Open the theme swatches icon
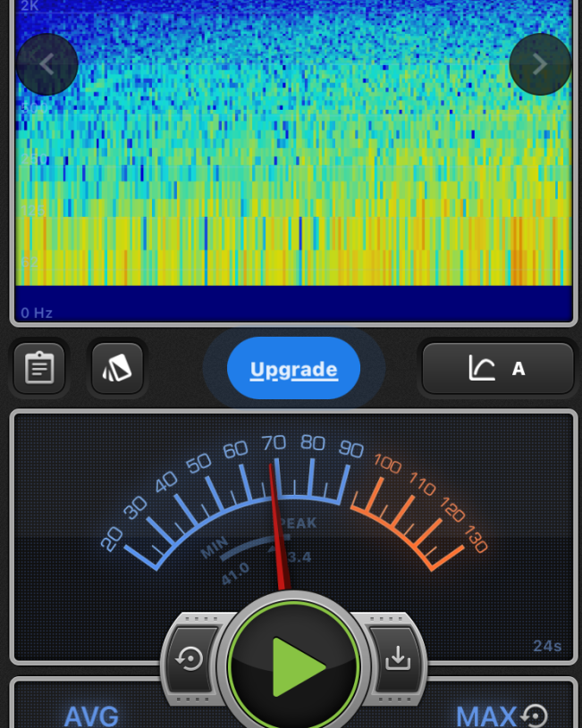 [117, 368]
